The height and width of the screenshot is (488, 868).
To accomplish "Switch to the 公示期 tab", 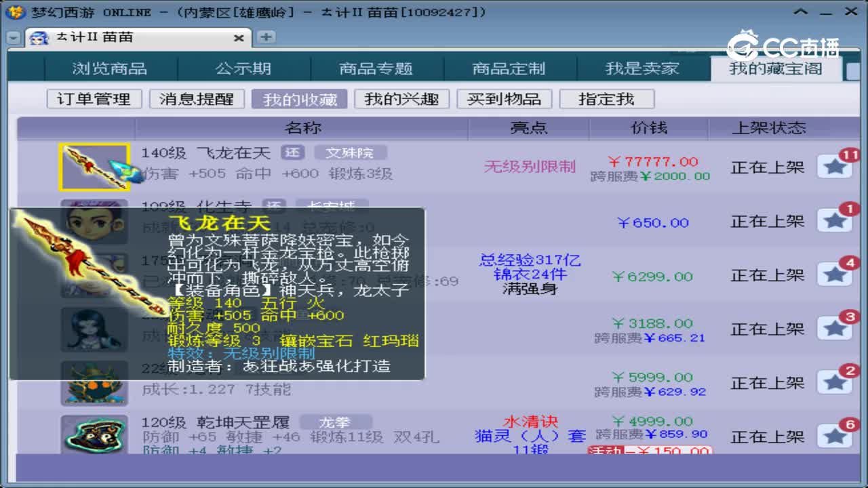I will [243, 68].
